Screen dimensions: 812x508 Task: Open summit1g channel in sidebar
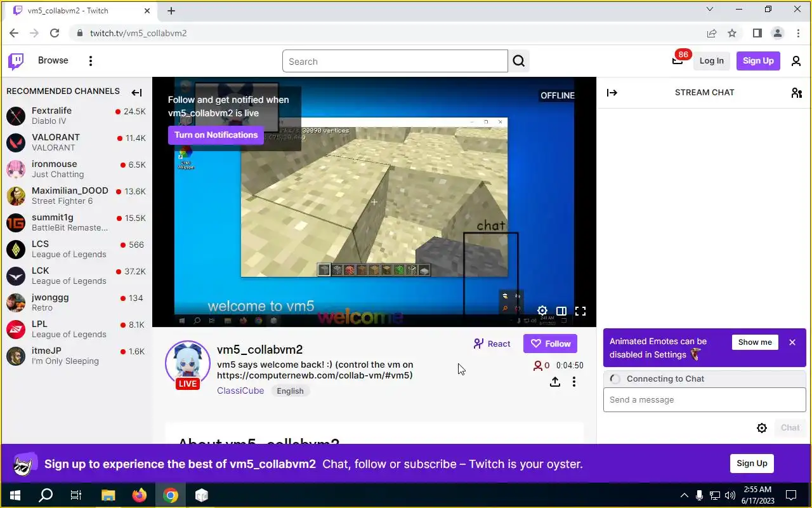[76, 222]
